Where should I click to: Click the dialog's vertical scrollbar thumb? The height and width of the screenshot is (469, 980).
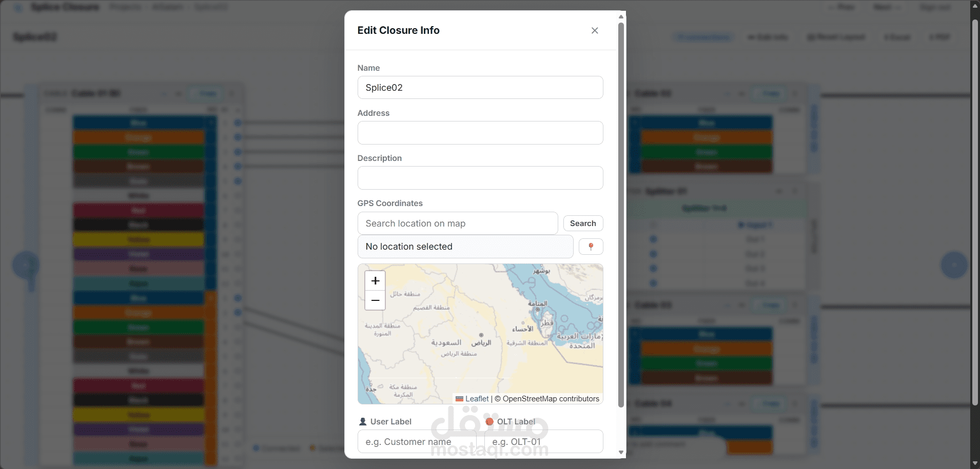click(621, 215)
